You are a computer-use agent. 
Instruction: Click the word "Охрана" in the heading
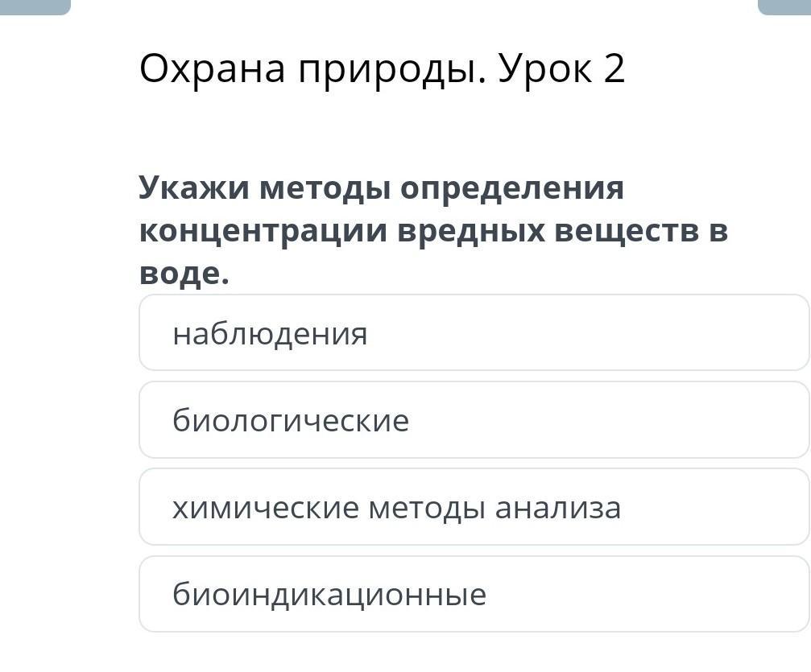[213, 69]
